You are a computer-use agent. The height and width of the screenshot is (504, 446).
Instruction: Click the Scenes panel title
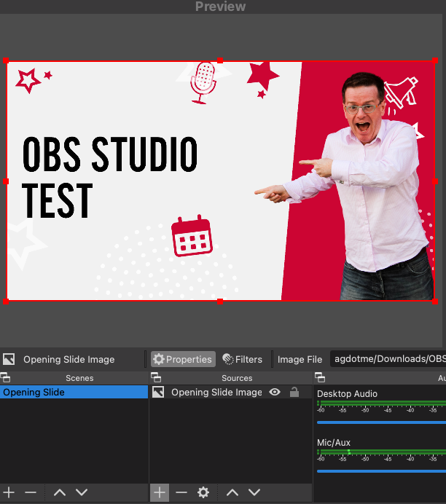79,378
